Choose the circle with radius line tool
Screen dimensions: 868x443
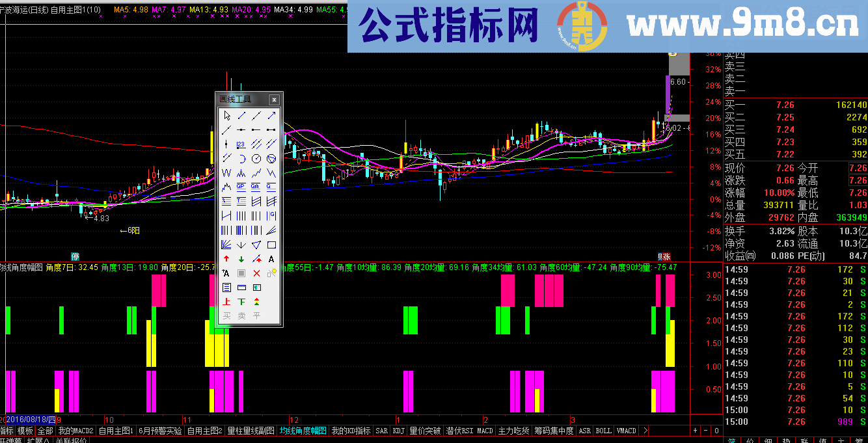point(256,159)
